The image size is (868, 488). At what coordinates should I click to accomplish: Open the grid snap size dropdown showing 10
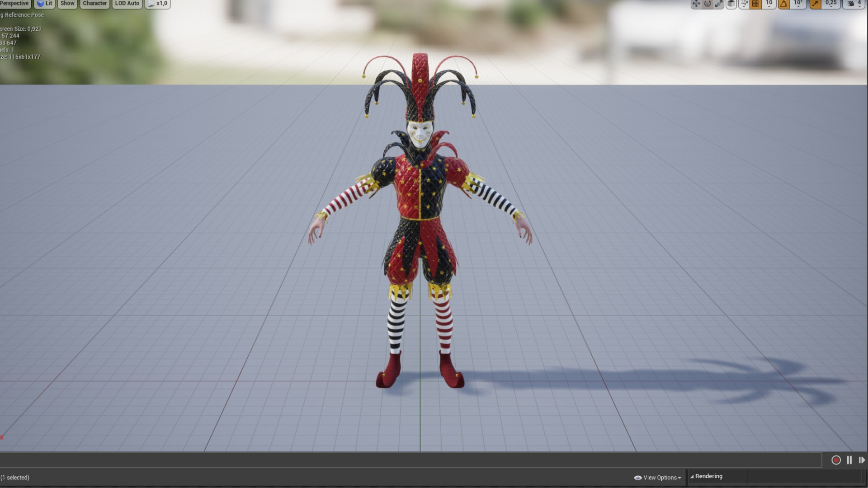tap(769, 4)
